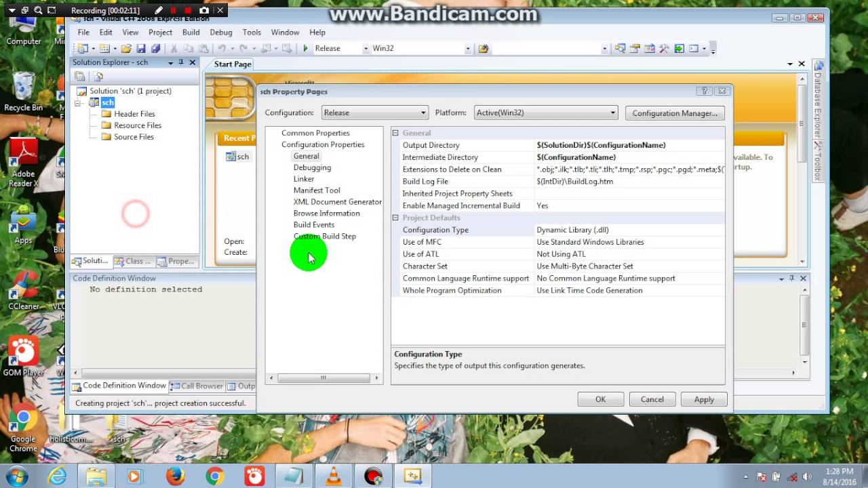Open the Build menu
The image size is (868, 488).
tap(191, 32)
